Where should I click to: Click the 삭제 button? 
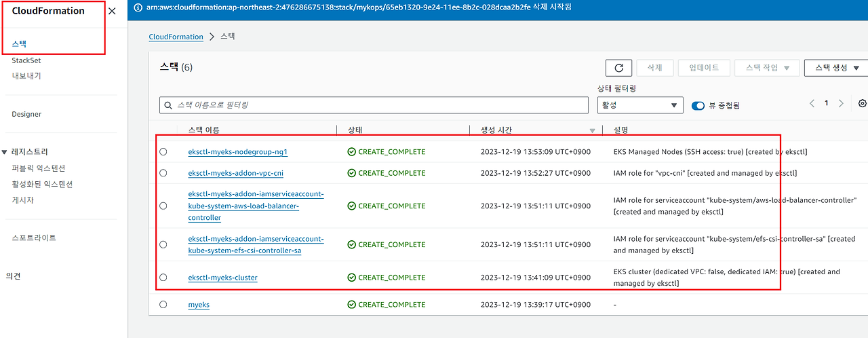click(x=654, y=68)
